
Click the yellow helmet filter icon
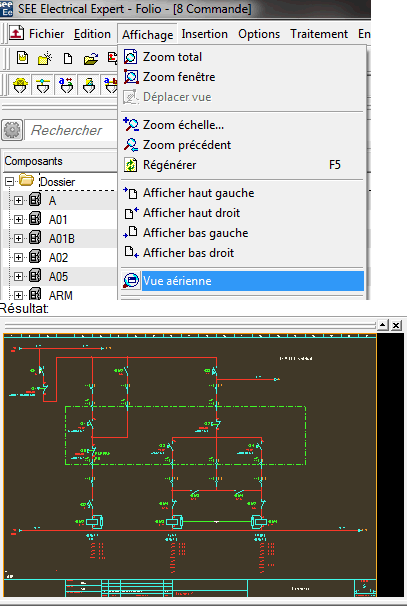(20, 85)
